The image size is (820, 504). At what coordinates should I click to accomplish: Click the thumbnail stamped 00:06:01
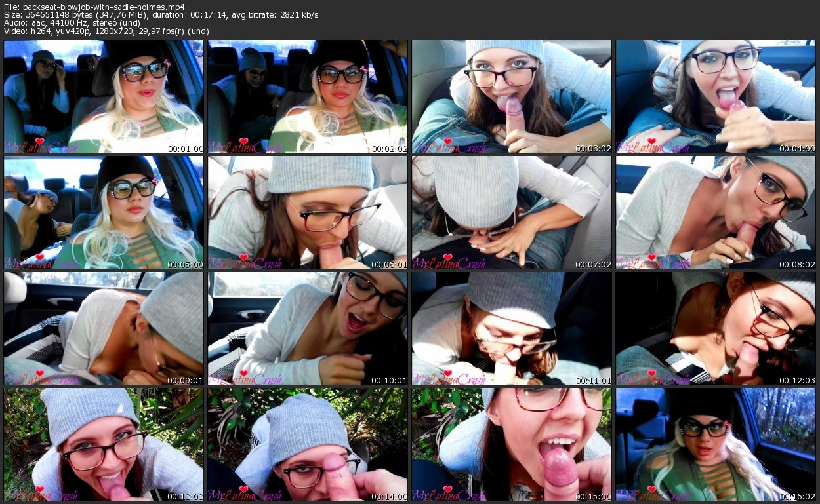coord(308,212)
